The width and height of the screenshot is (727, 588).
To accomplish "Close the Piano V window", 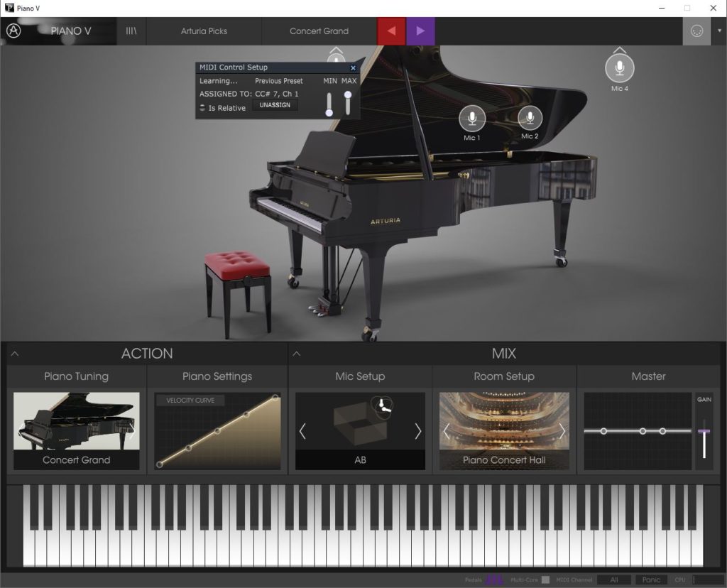I will coord(713,8).
